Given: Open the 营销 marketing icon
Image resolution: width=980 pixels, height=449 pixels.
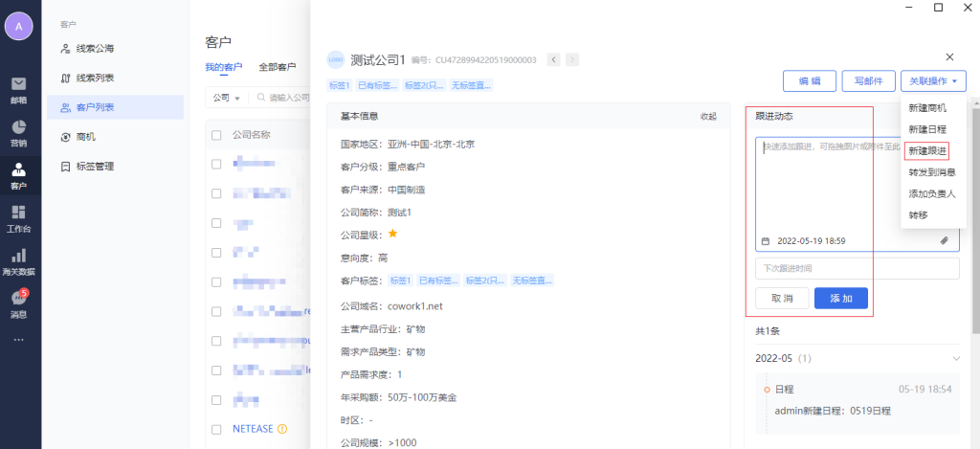Looking at the screenshot, I should click(19, 132).
